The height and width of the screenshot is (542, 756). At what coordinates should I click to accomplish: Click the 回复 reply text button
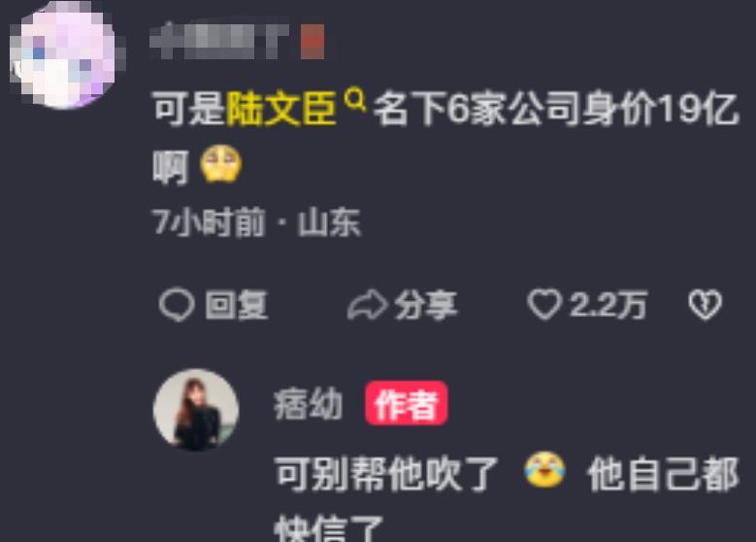236,305
